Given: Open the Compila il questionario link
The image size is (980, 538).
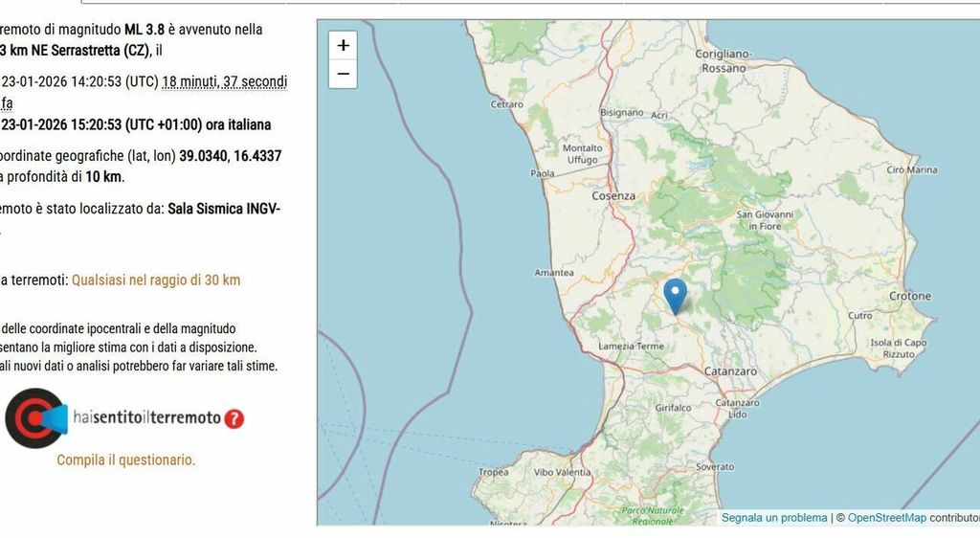Looking at the screenshot, I should pyautogui.click(x=125, y=460).
